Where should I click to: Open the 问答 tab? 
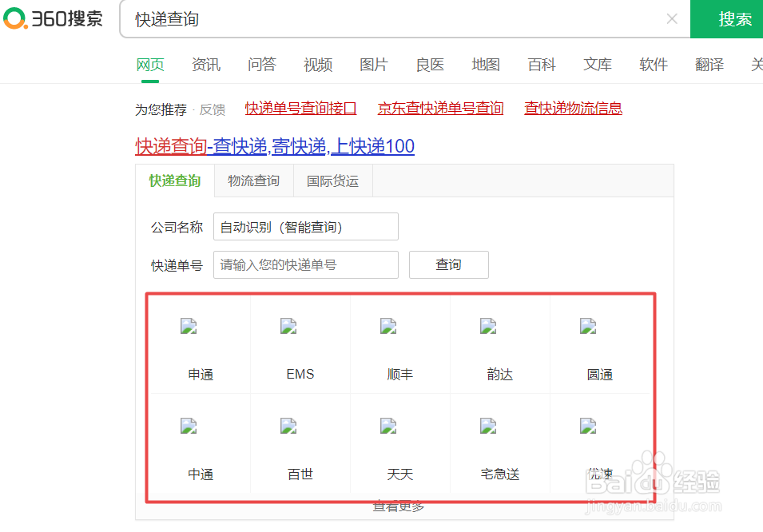[262, 64]
